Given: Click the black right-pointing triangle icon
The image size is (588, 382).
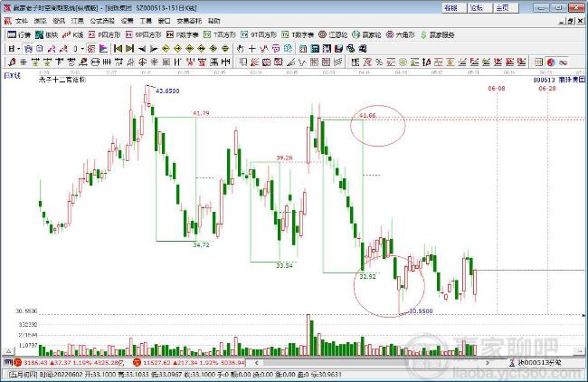Looking at the screenshot, I should pyautogui.click(x=154, y=49).
